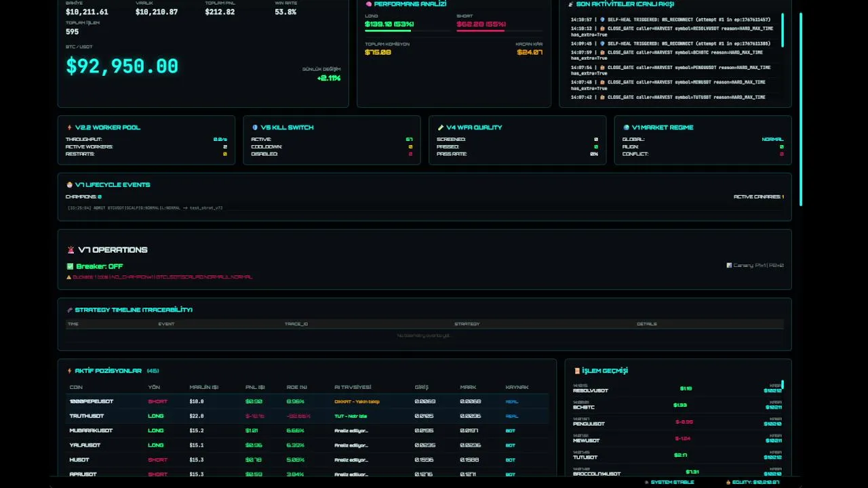Open the MEWUSDT trade history entry
Image resolution: width=868 pixels, height=488 pixels.
tap(677, 438)
